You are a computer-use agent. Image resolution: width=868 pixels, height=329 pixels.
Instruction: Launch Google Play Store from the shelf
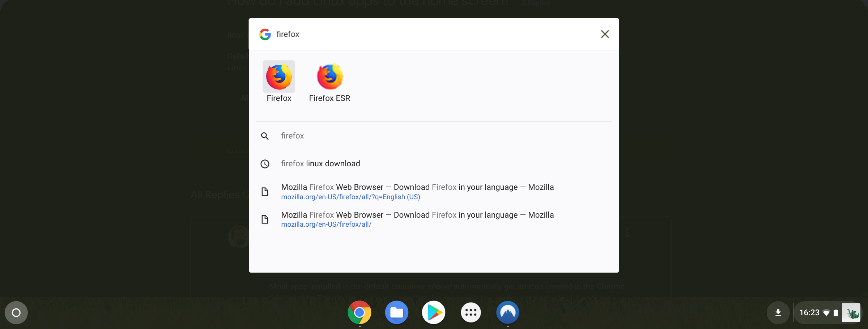[434, 312]
